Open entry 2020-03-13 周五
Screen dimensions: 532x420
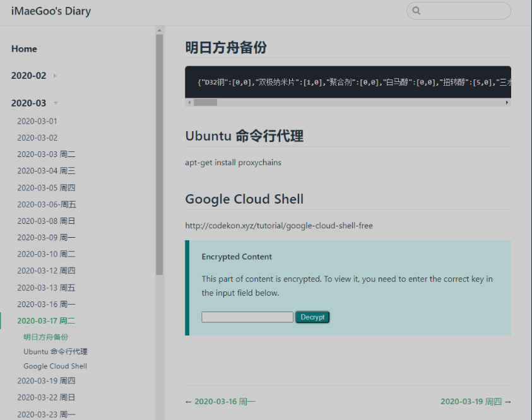46,288
